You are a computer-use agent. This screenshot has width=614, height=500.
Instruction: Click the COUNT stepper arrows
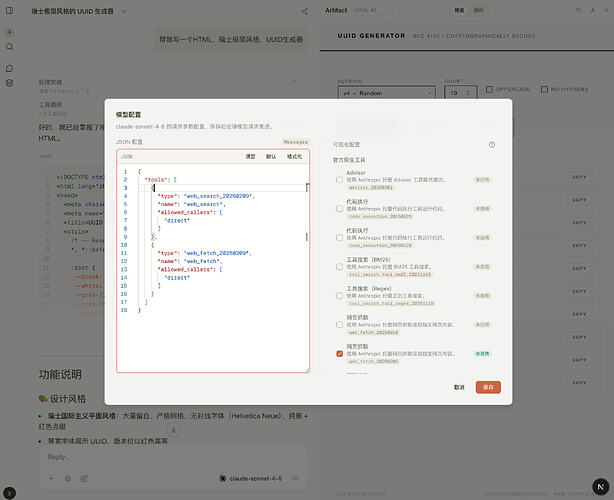[468, 93]
